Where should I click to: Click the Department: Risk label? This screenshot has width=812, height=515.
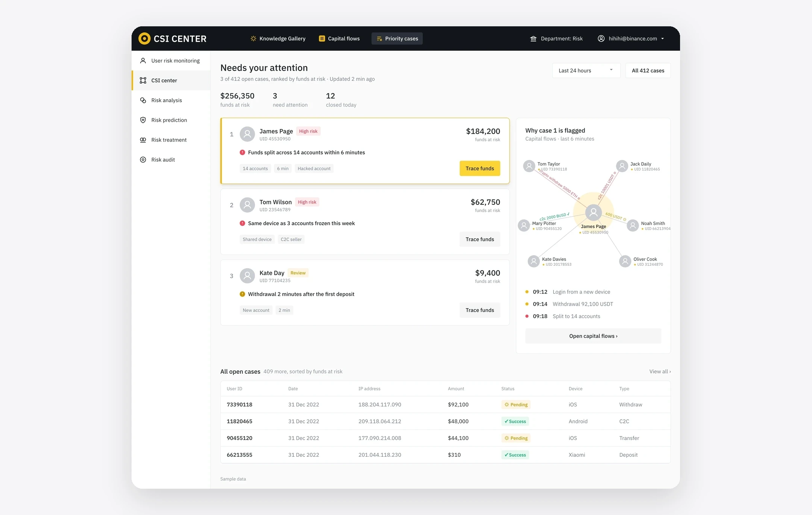pyautogui.click(x=562, y=38)
